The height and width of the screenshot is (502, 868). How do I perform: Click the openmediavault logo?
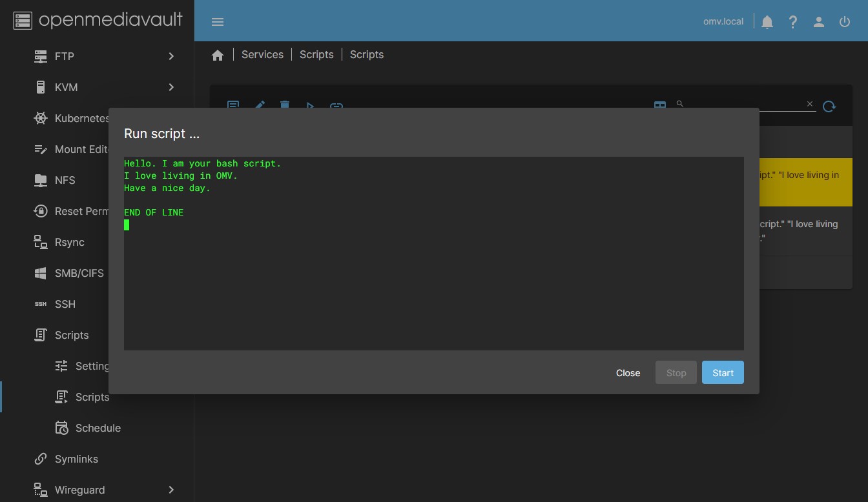98,21
